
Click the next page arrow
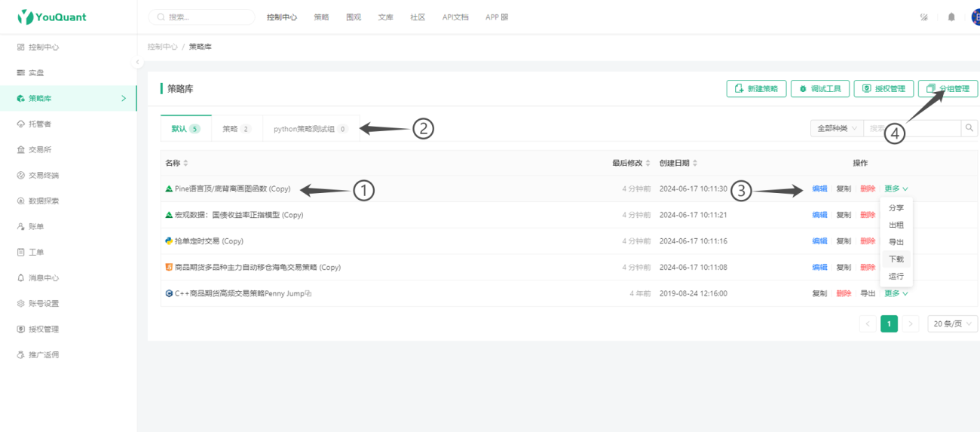(911, 323)
